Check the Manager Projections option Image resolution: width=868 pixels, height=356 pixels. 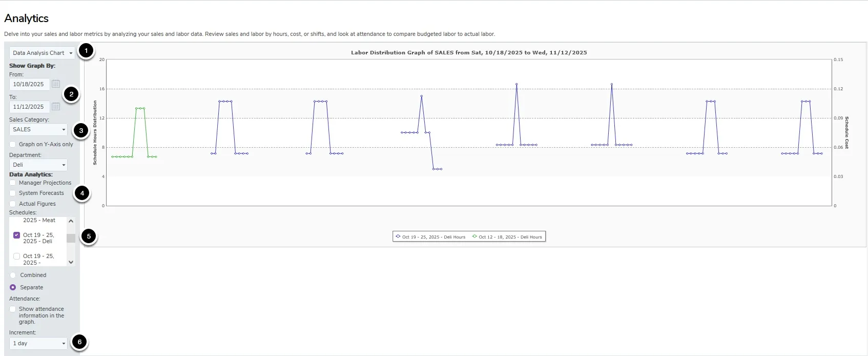(13, 183)
